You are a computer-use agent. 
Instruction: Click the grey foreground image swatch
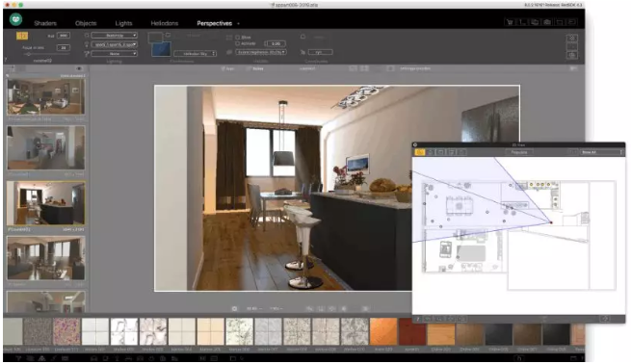(155, 38)
